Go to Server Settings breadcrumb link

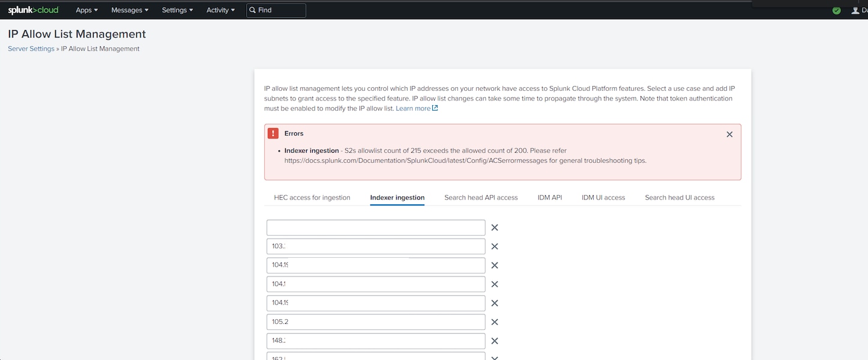click(x=31, y=49)
